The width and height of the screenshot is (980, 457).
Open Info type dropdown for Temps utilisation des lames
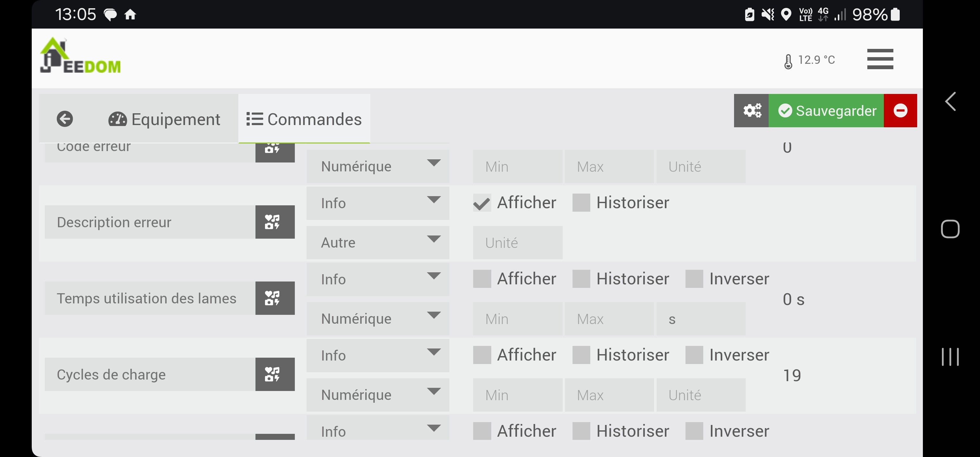click(378, 279)
